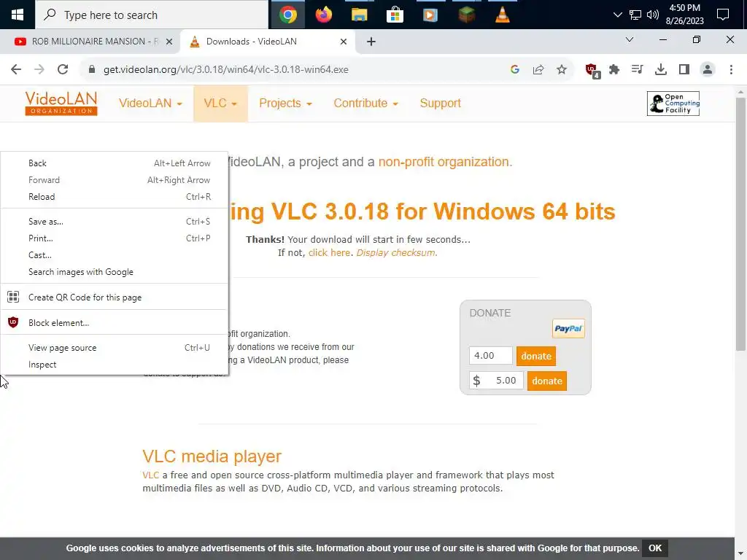Choose View page source
This screenshot has width=747, height=560.
coord(115,348)
